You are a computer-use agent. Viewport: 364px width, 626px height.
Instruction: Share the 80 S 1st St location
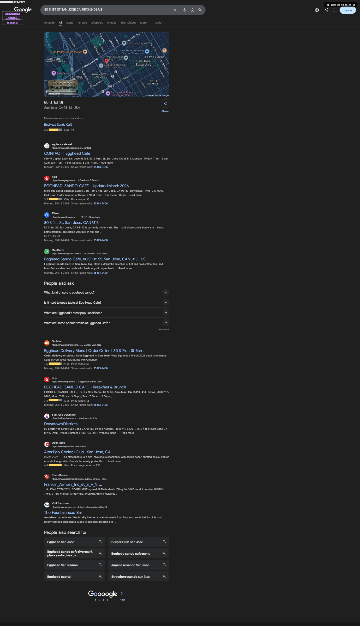click(165, 104)
